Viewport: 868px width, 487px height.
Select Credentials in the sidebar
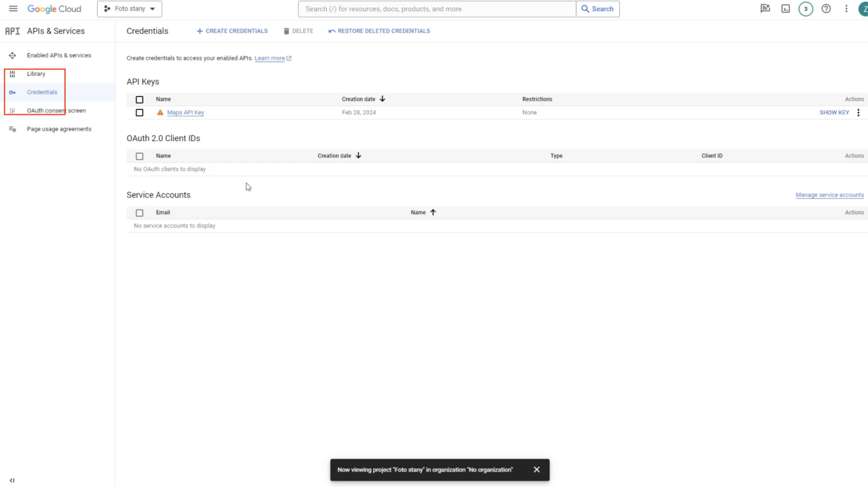(42, 92)
